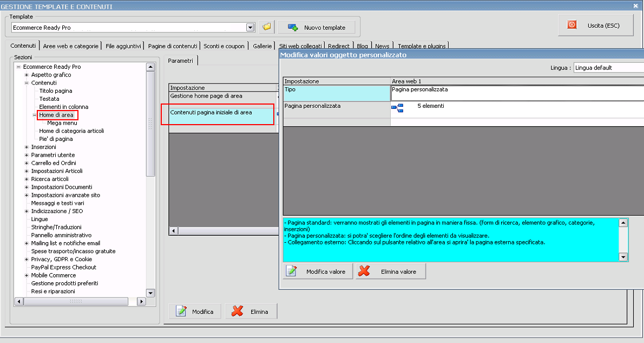
Task: Open the Sconti e coupon tab
Action: (x=224, y=46)
